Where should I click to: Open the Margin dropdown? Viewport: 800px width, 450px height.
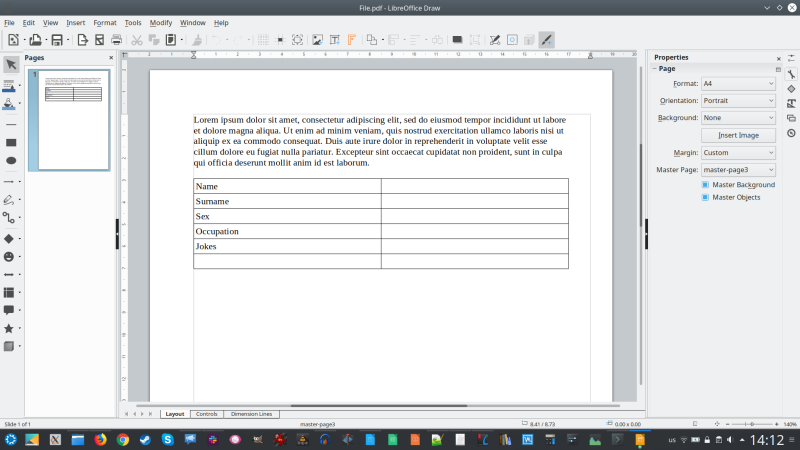(x=738, y=153)
